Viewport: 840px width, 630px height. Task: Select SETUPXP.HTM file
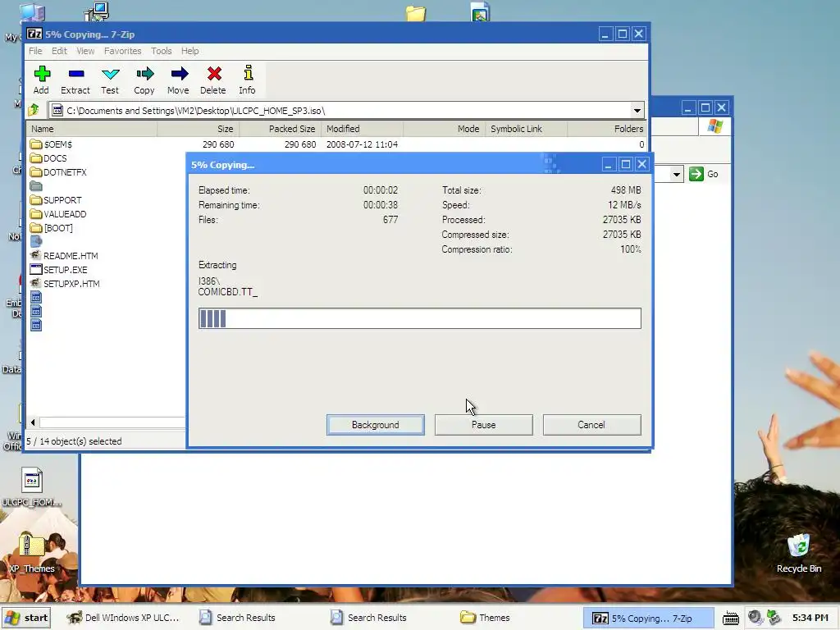click(65, 283)
